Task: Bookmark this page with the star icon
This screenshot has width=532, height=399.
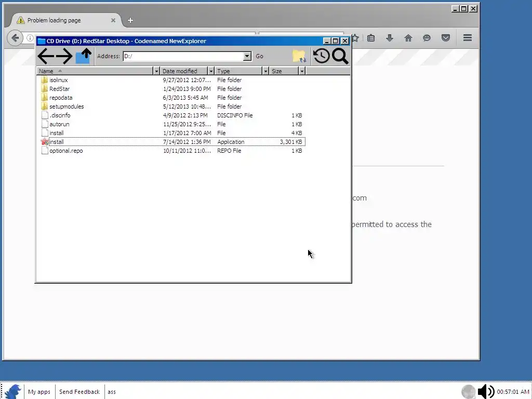Action: coord(355,38)
